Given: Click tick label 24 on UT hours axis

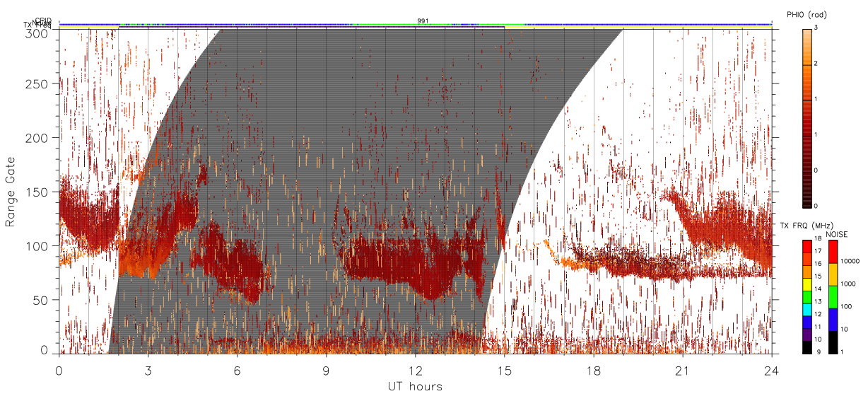Looking at the screenshot, I should click(x=772, y=371).
